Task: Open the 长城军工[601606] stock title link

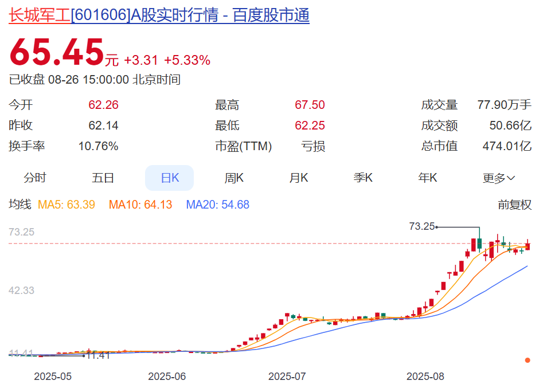Action: [x=159, y=15]
